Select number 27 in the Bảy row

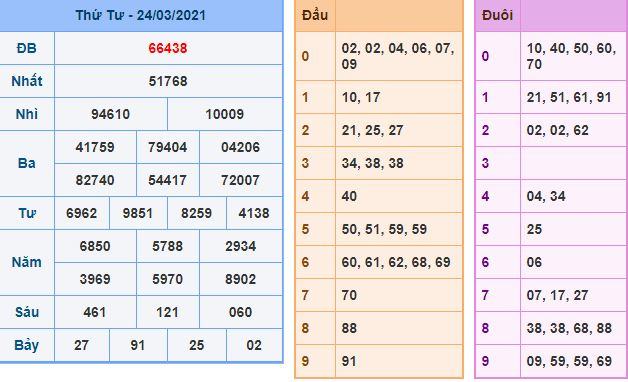[x=82, y=345]
